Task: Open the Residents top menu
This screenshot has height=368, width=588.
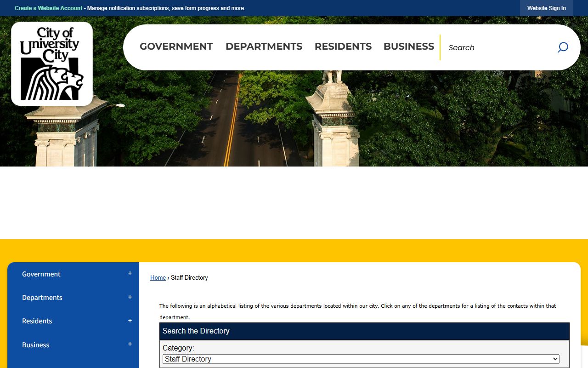Action: click(x=343, y=46)
